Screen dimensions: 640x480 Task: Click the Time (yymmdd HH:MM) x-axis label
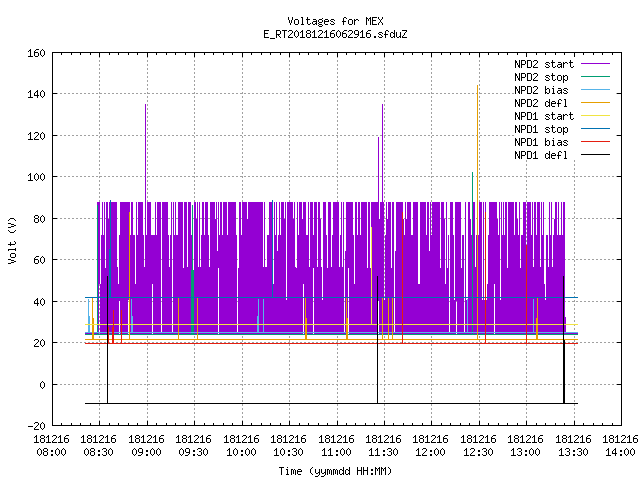tap(335, 471)
